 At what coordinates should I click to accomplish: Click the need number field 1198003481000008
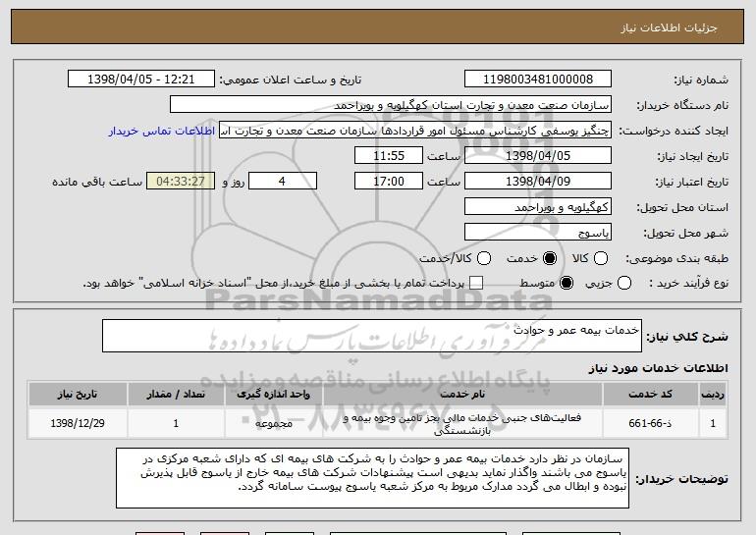(x=538, y=80)
